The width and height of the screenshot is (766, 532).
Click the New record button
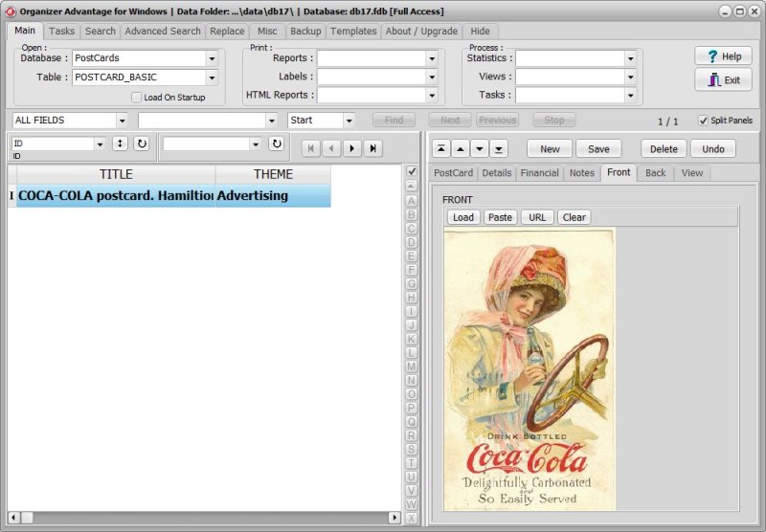coord(550,149)
